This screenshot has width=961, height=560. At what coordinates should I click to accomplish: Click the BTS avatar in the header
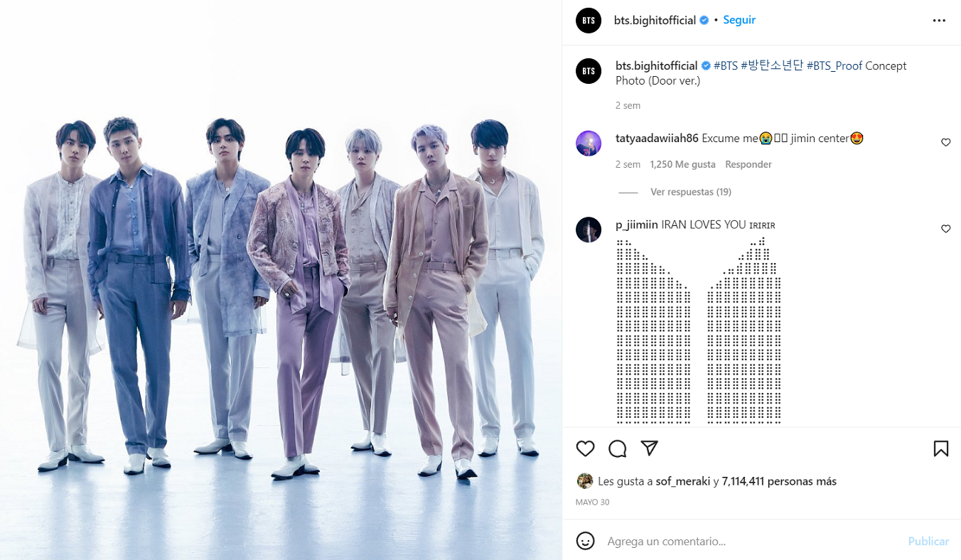[x=589, y=21]
